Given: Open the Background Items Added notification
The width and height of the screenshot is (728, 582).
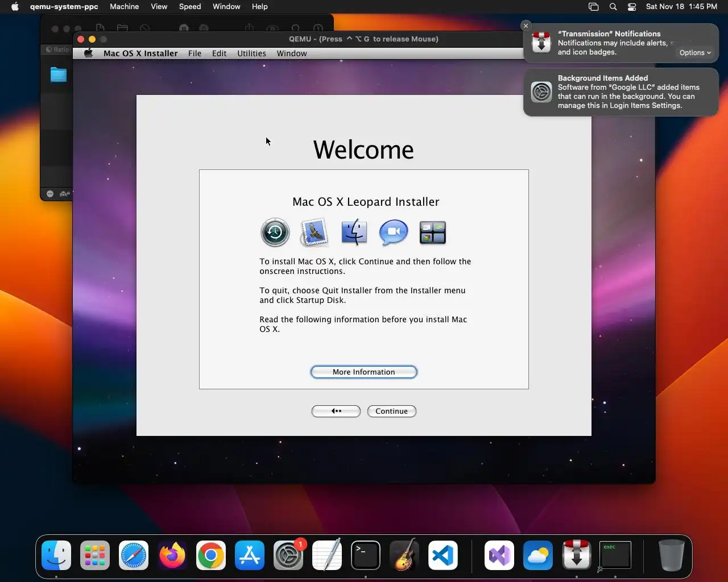Looking at the screenshot, I should tap(621, 92).
